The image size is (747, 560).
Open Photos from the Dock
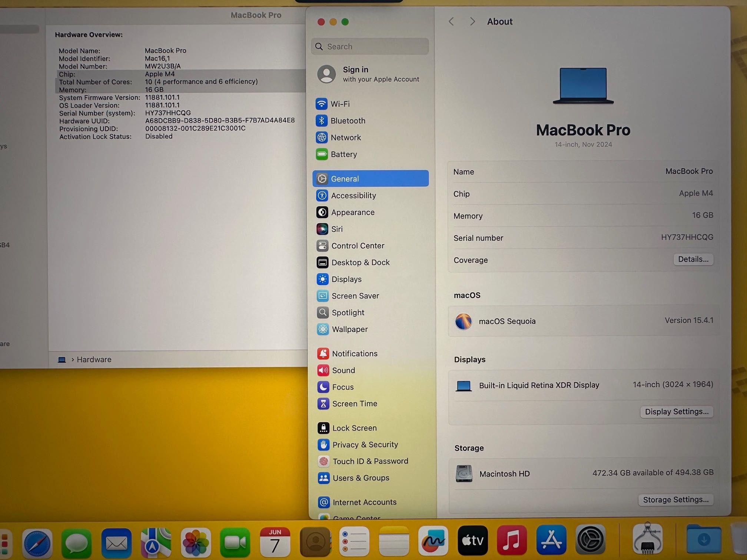[196, 543]
